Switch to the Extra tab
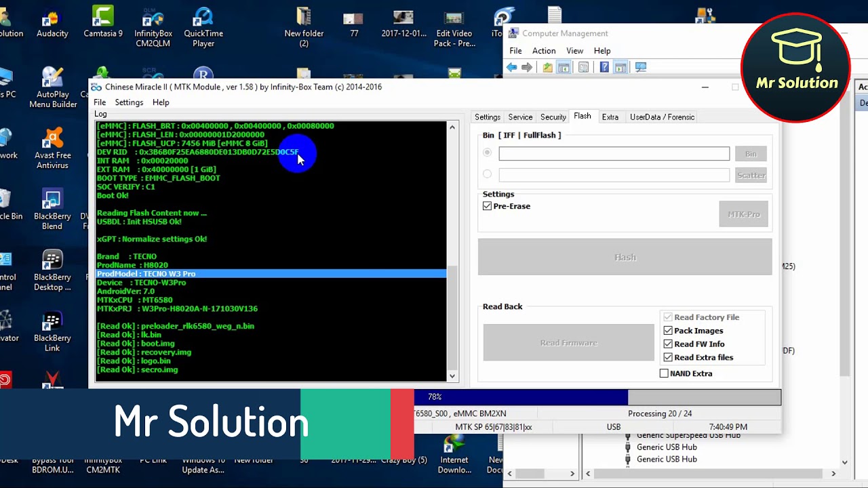This screenshot has height=488, width=868. [x=610, y=117]
